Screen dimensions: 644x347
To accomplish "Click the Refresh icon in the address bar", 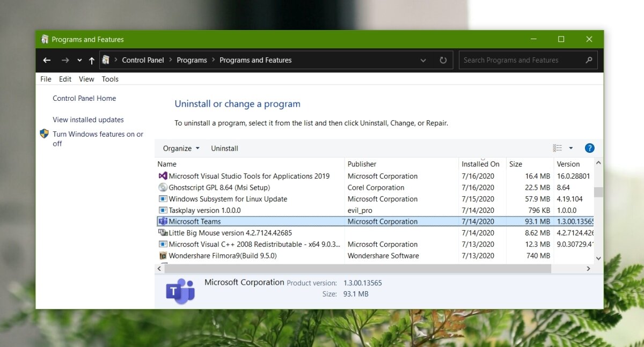I will coord(443,60).
